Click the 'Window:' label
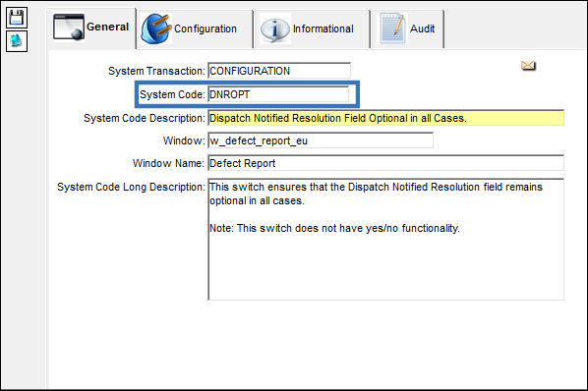 (184, 140)
